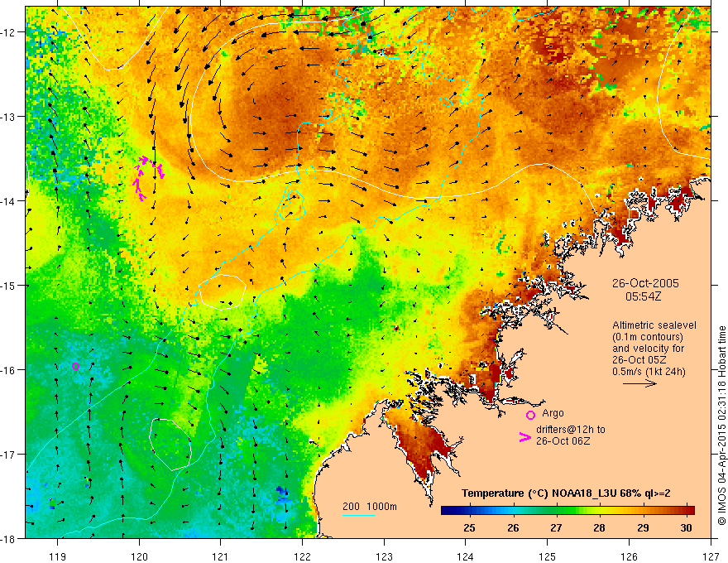Click the dark blue end of temperature colorbar
Viewport: 728px width, 563px height.
click(x=448, y=511)
